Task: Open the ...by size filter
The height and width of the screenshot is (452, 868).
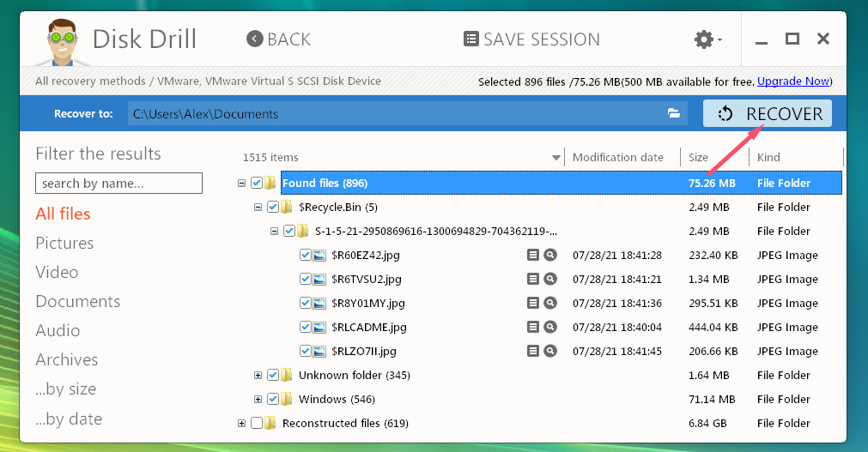Action: coord(66,389)
